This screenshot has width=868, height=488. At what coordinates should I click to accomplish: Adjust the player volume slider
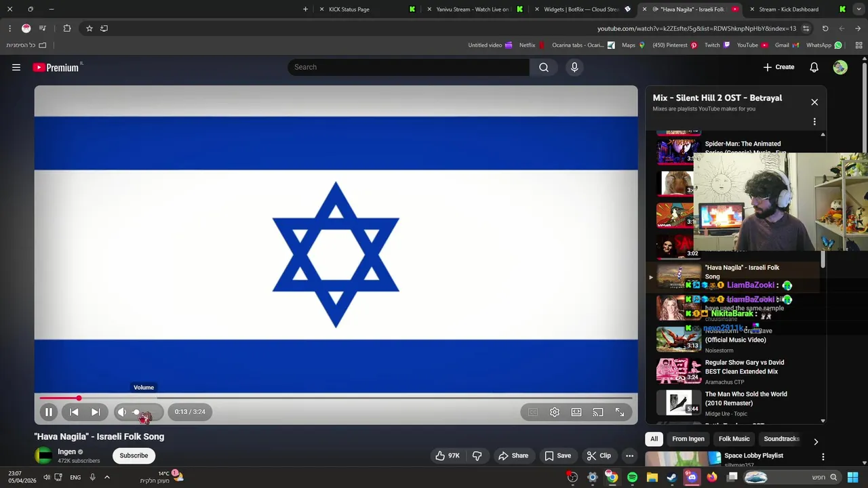145,412
